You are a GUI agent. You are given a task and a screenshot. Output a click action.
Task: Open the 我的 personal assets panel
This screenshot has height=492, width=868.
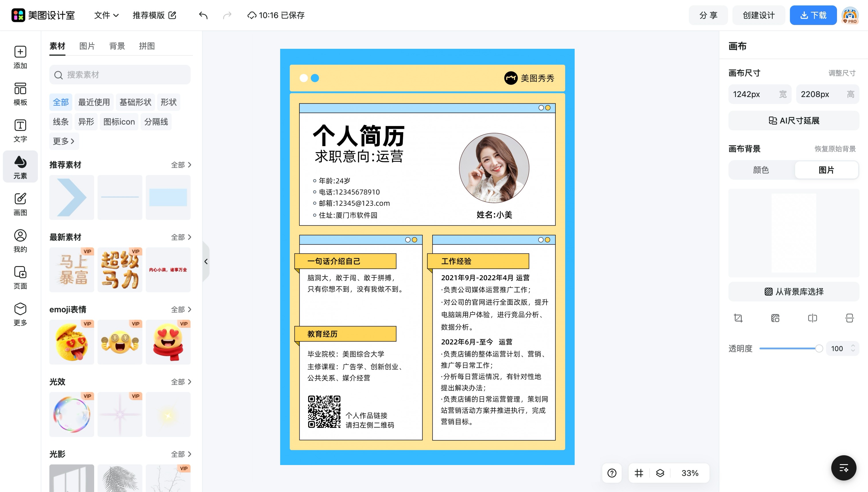tap(20, 241)
